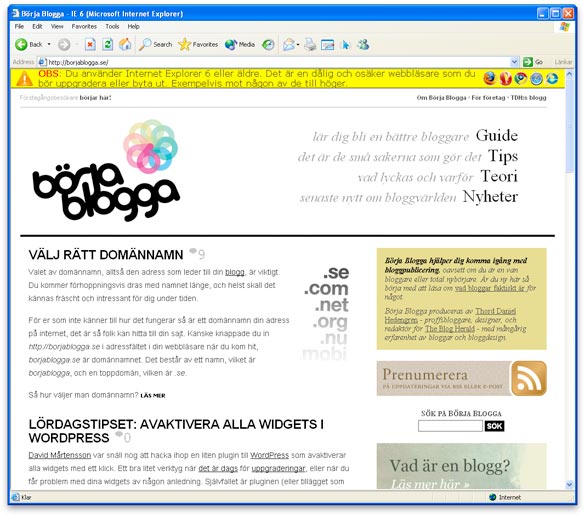Open the address bar dropdown list
585x516 pixels.
tap(514, 62)
